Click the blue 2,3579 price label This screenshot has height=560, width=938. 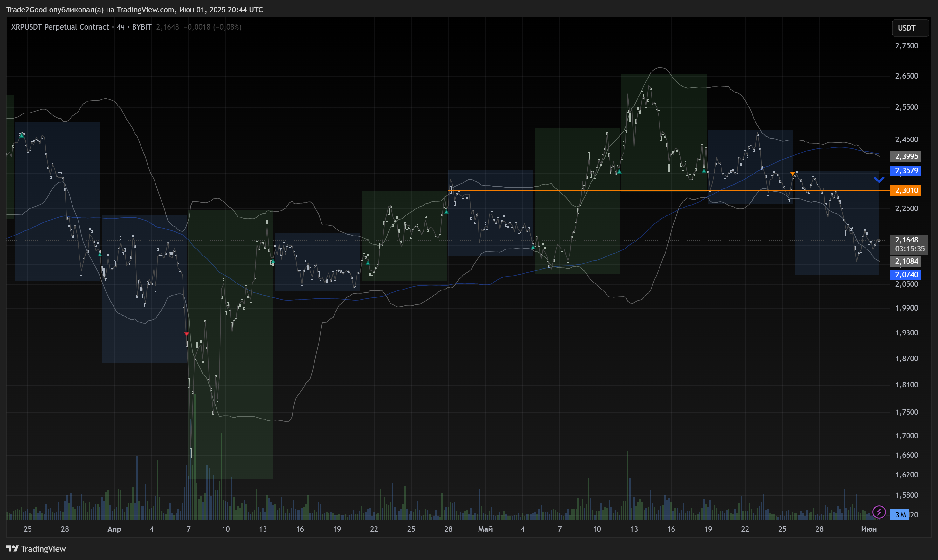pos(906,171)
